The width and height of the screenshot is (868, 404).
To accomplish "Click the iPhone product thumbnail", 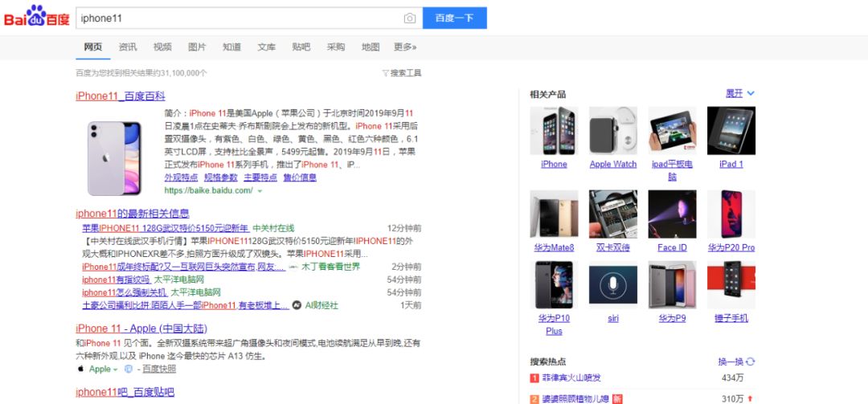I will 554,131.
